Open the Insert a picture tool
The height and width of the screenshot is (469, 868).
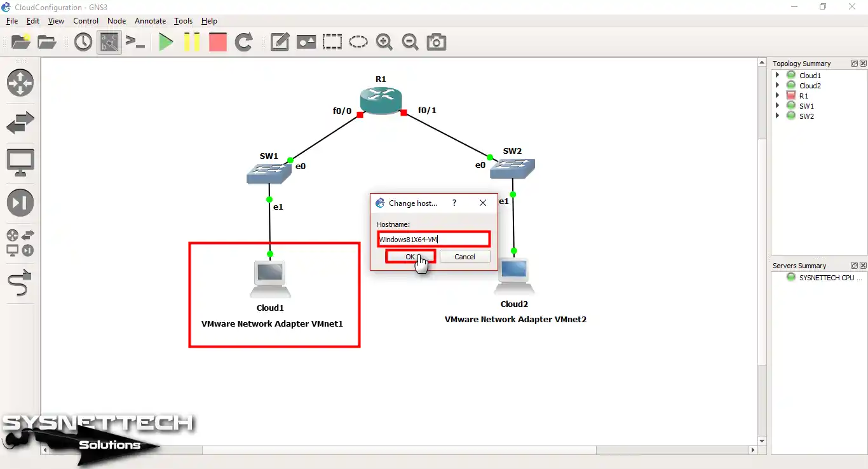[306, 42]
